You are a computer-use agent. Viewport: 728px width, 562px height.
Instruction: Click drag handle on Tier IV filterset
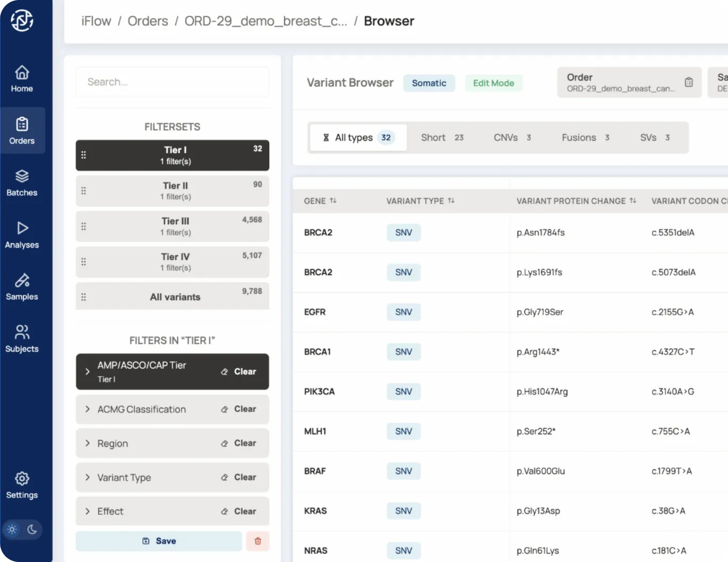point(83,262)
